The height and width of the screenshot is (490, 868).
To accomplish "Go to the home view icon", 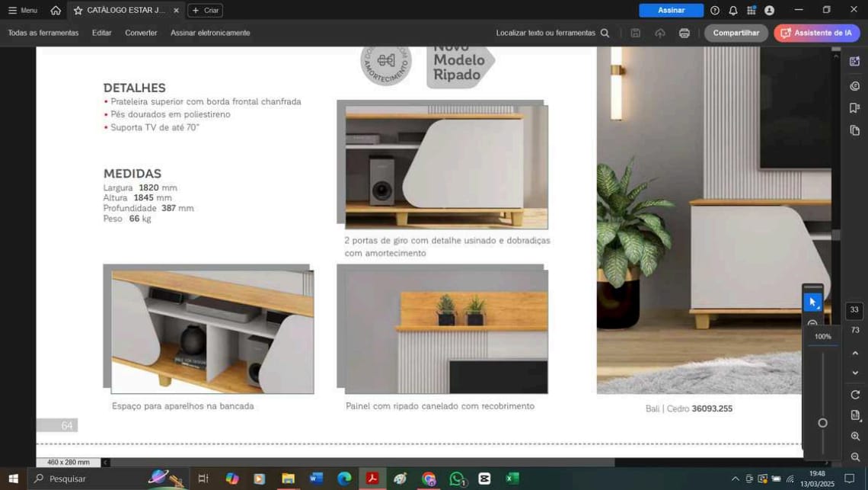I will (x=56, y=10).
